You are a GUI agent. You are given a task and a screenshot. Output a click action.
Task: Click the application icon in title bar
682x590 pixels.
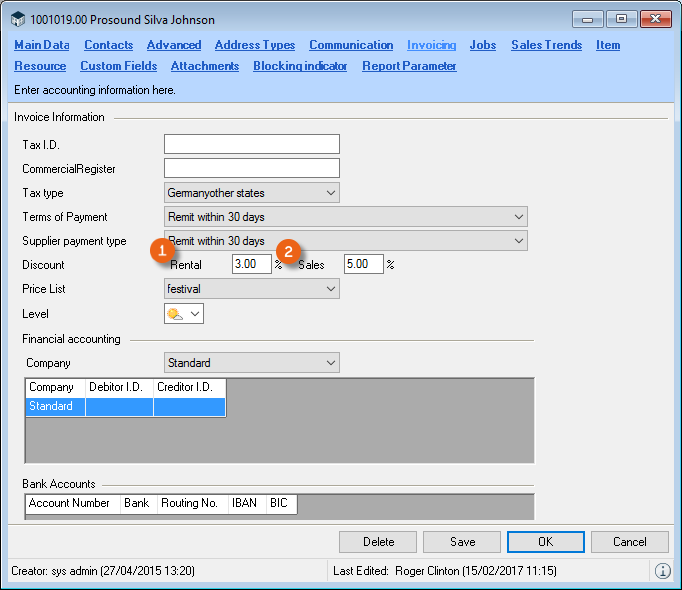coord(20,19)
